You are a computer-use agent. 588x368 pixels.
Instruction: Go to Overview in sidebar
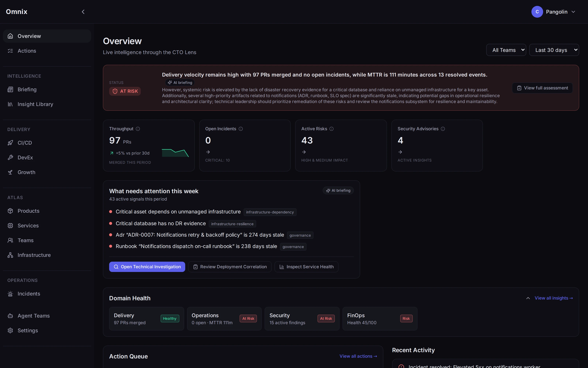coord(47,36)
